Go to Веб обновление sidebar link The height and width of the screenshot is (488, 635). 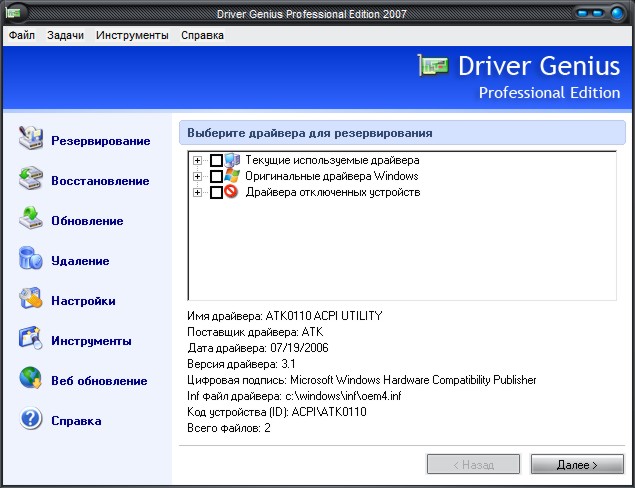tap(99, 381)
